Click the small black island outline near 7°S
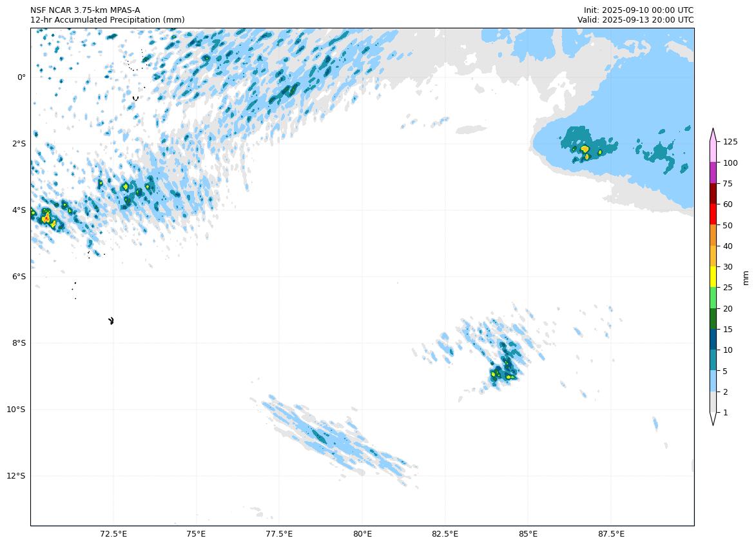756x545 pixels. click(111, 321)
